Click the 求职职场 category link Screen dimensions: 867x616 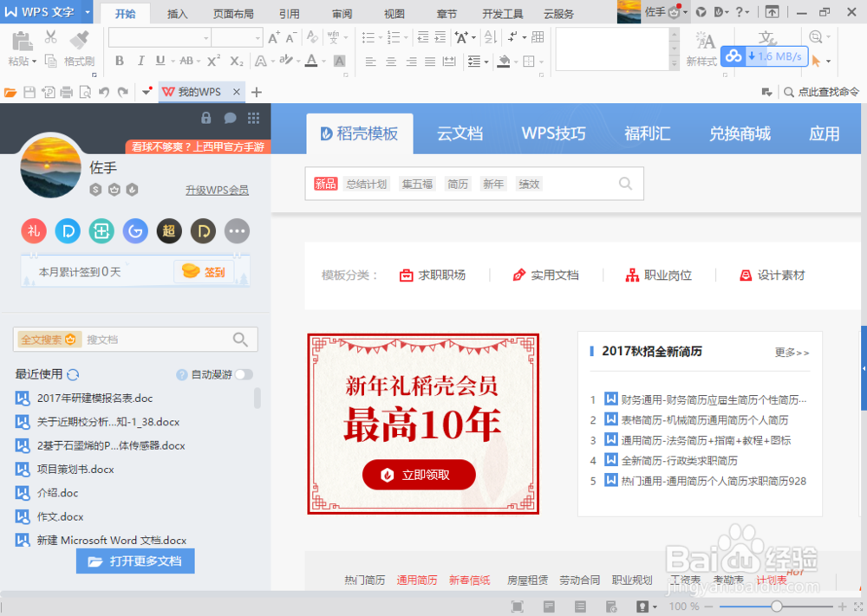[x=433, y=276]
